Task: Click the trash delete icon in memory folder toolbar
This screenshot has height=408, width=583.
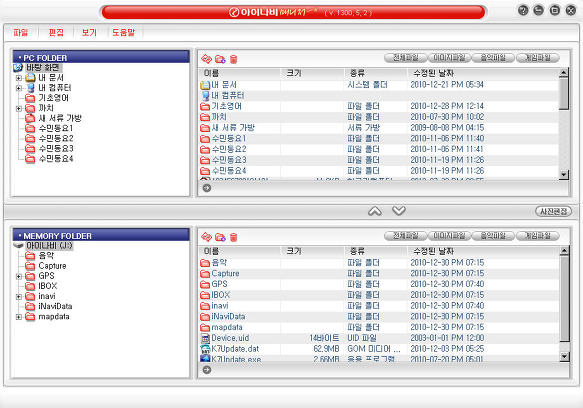Action: point(233,237)
